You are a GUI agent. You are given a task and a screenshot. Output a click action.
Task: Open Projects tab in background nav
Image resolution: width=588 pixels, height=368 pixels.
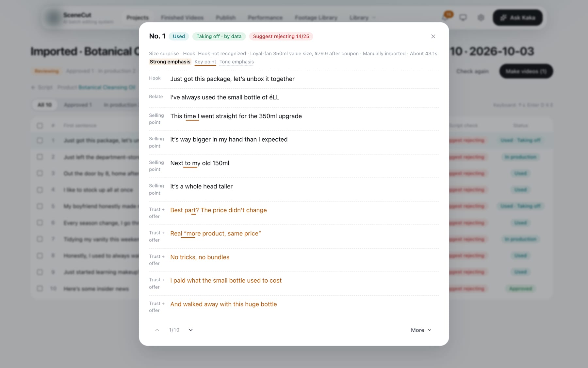pyautogui.click(x=138, y=18)
